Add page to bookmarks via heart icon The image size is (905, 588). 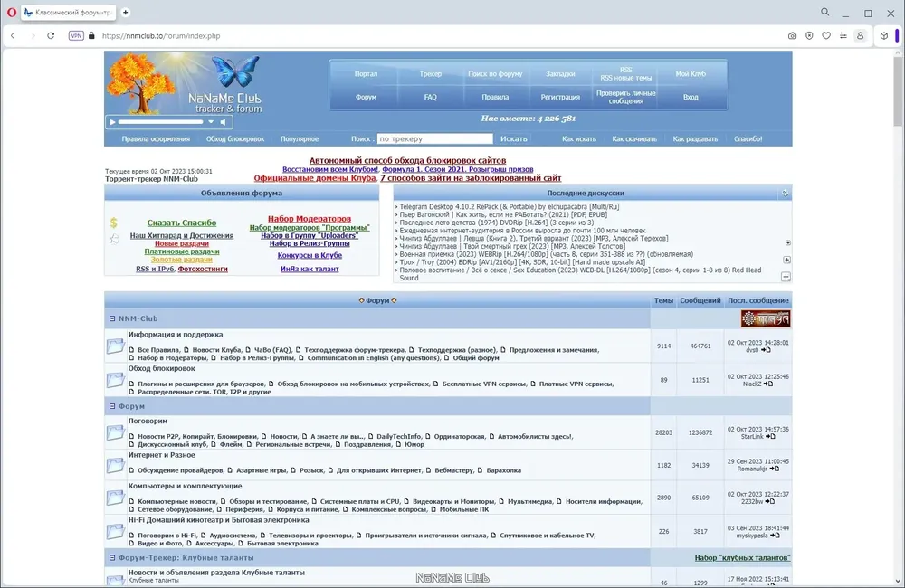[x=826, y=36]
